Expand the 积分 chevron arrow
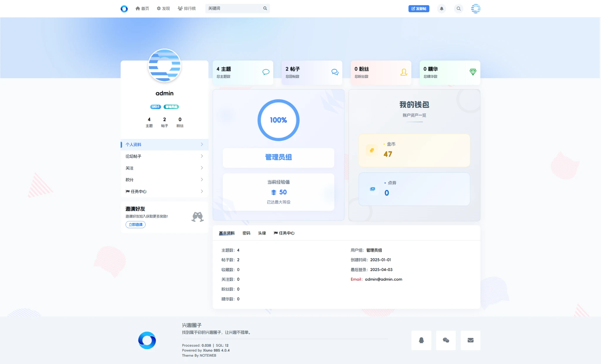 pyautogui.click(x=202, y=180)
